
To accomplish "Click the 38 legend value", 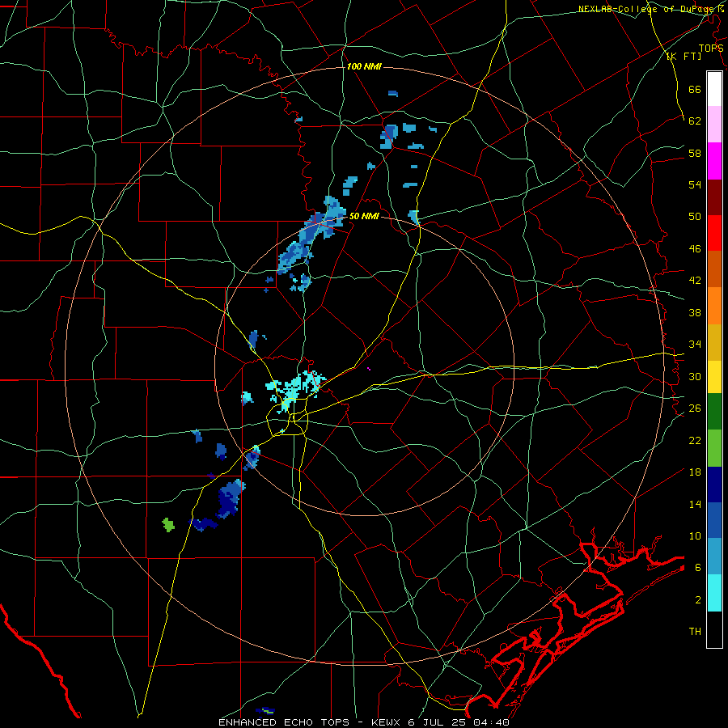I will click(695, 312).
